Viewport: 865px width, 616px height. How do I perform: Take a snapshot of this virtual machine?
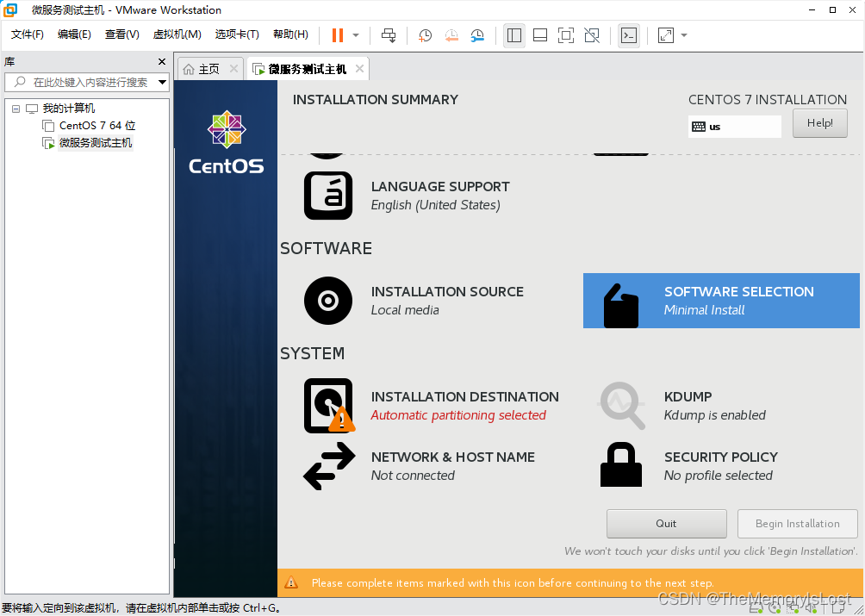tap(425, 35)
